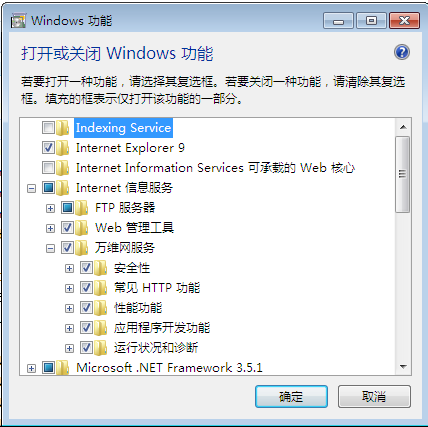Click the folder icon beside FTP 服务器

[x=82, y=208]
